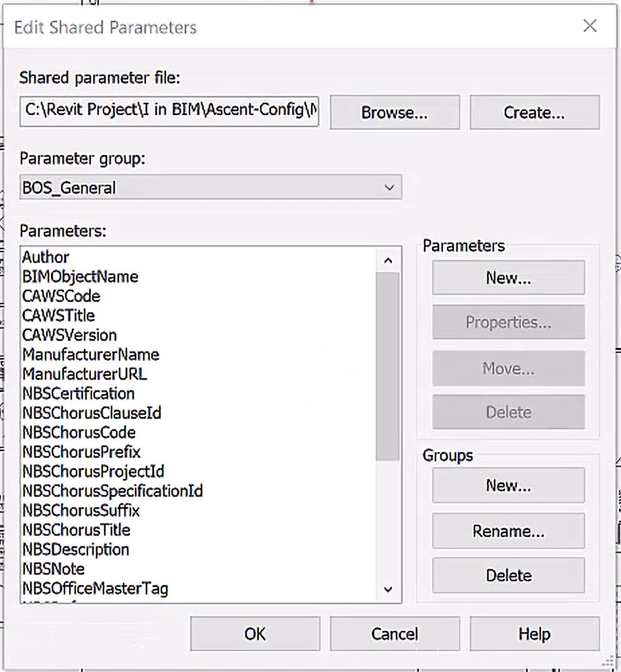Click the shared parameter file path field

(169, 111)
